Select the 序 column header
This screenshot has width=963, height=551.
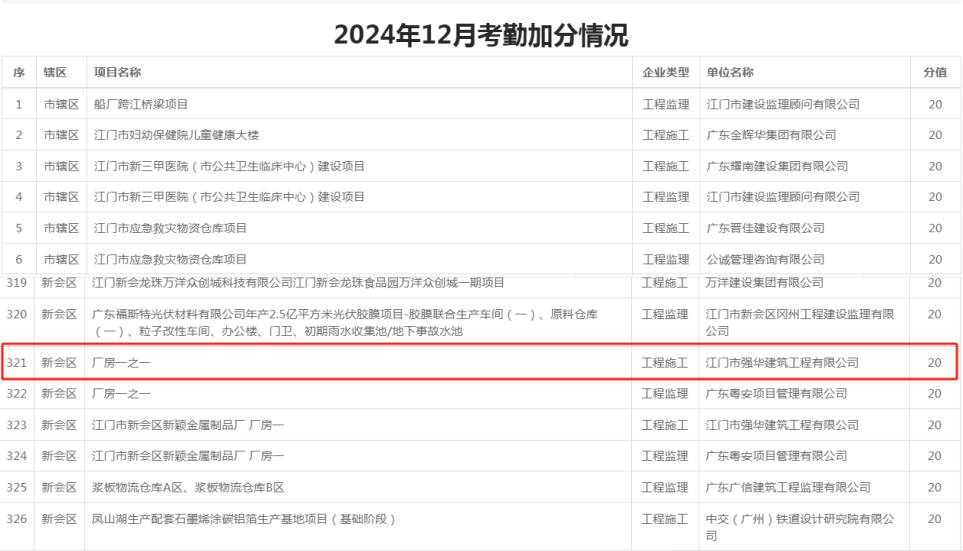tap(19, 72)
